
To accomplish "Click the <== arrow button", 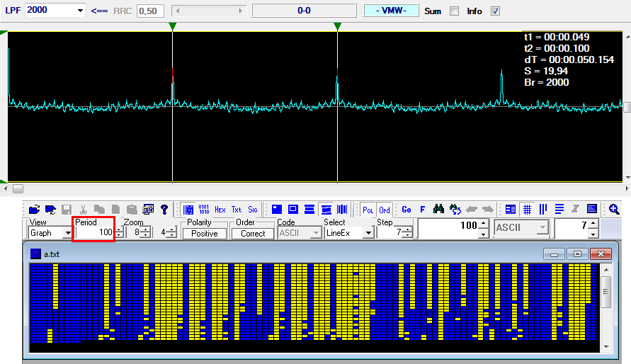I will [99, 11].
